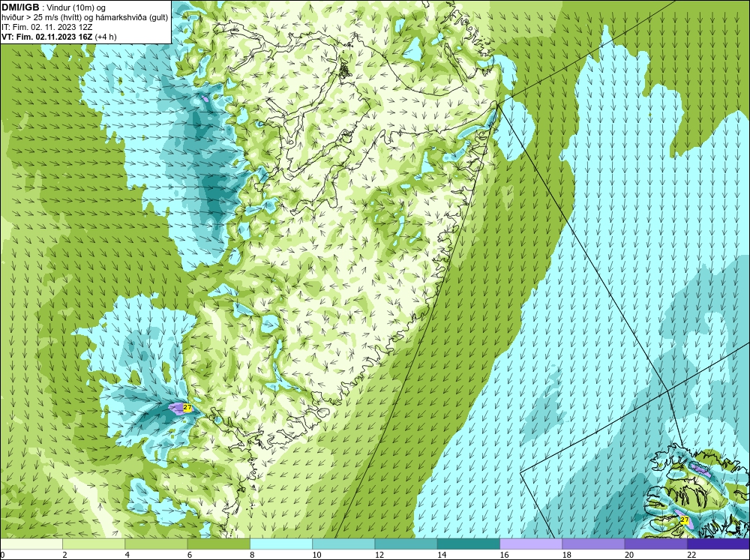Click the light cyan 8–10 m/s legend swatch

281,544
